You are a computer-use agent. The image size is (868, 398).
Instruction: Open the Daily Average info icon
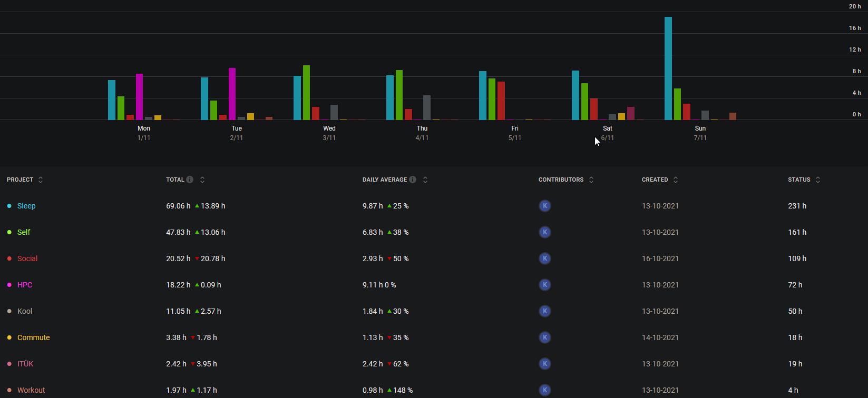pos(413,180)
